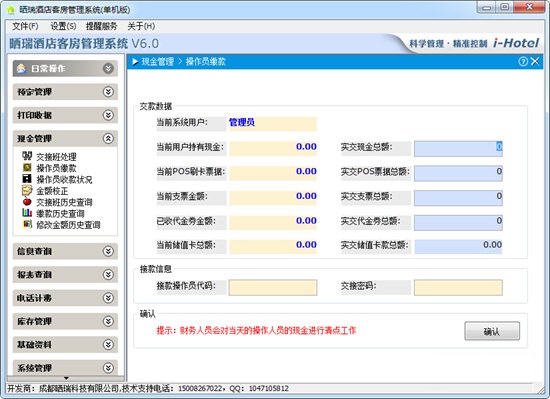Expand the 报表查询 section
The image size is (550, 399).
tap(108, 274)
